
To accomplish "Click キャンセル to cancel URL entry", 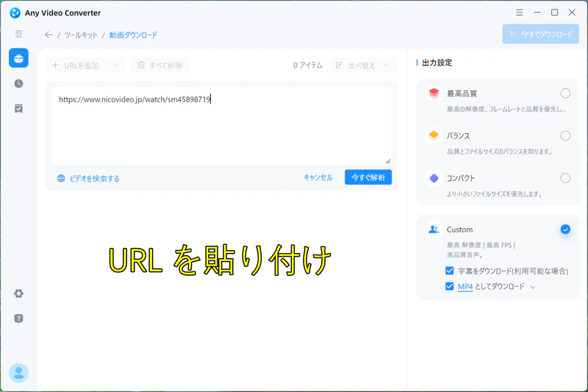I will [x=318, y=177].
